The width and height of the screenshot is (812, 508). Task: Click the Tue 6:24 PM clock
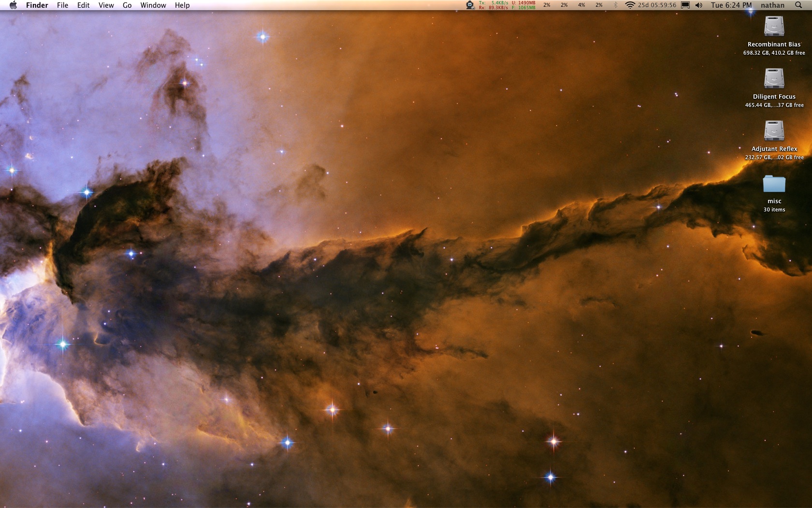(x=731, y=5)
